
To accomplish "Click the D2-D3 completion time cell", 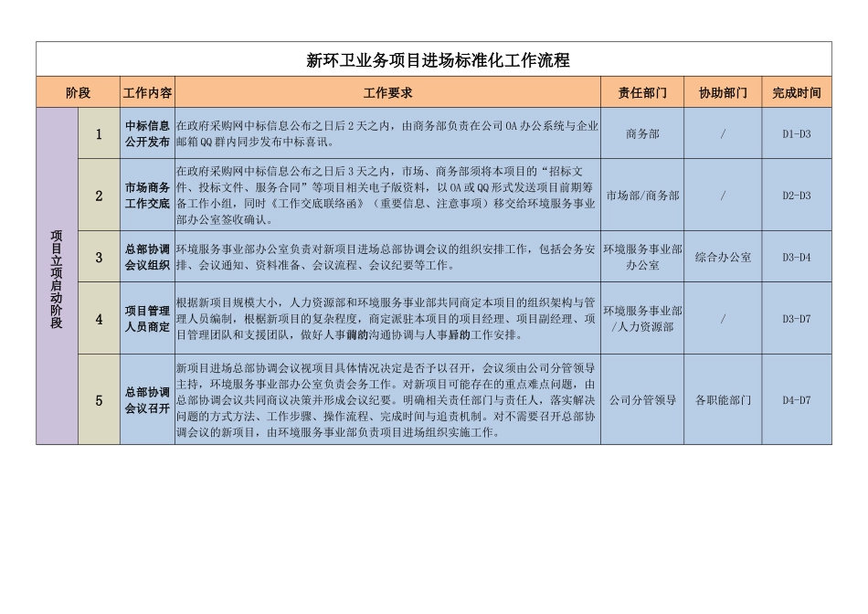I will pos(797,195).
